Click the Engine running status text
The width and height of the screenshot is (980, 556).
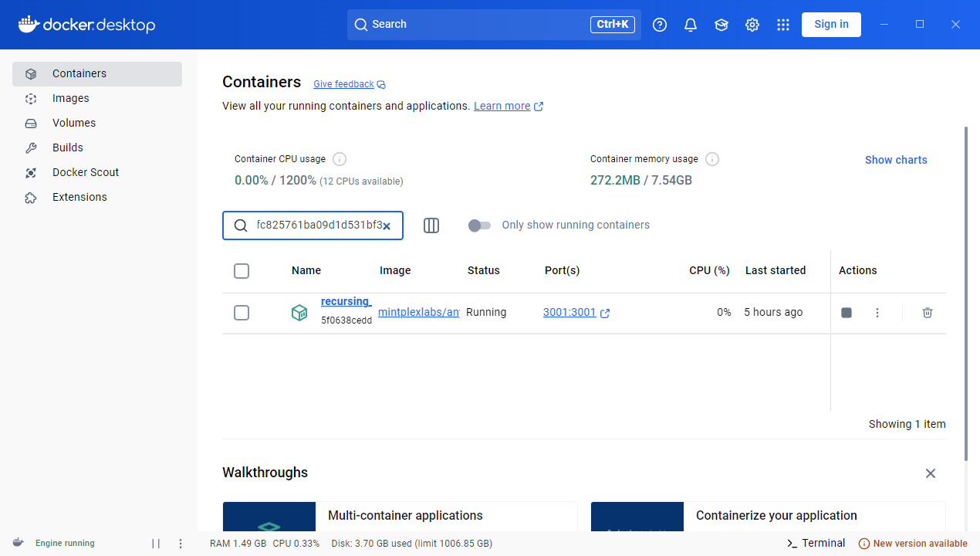[65, 544]
